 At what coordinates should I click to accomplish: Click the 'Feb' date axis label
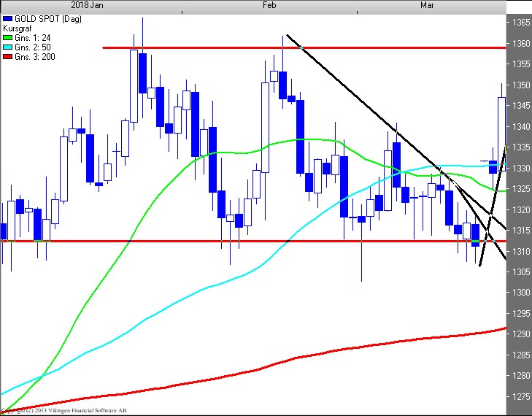[269, 5]
